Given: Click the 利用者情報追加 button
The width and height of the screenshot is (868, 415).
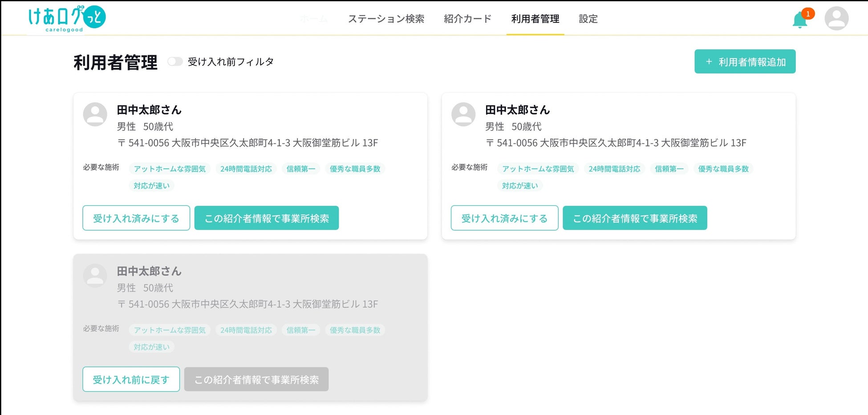Looking at the screenshot, I should (745, 61).
